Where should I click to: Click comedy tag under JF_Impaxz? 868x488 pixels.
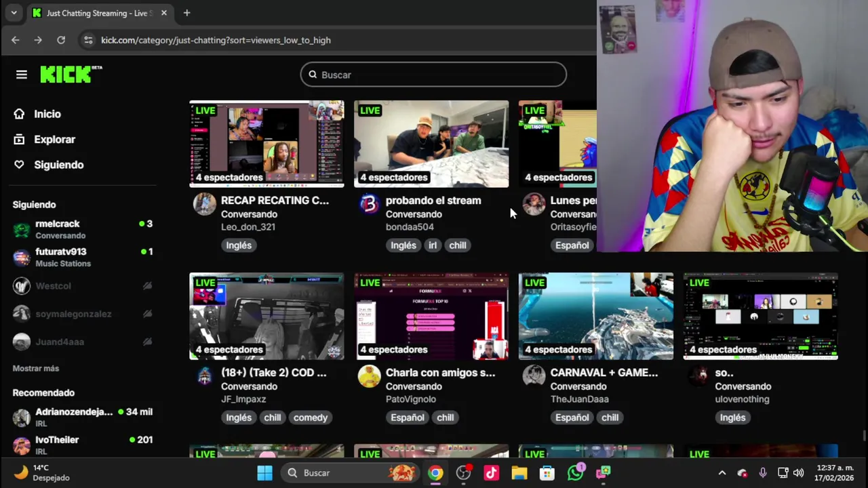(311, 418)
